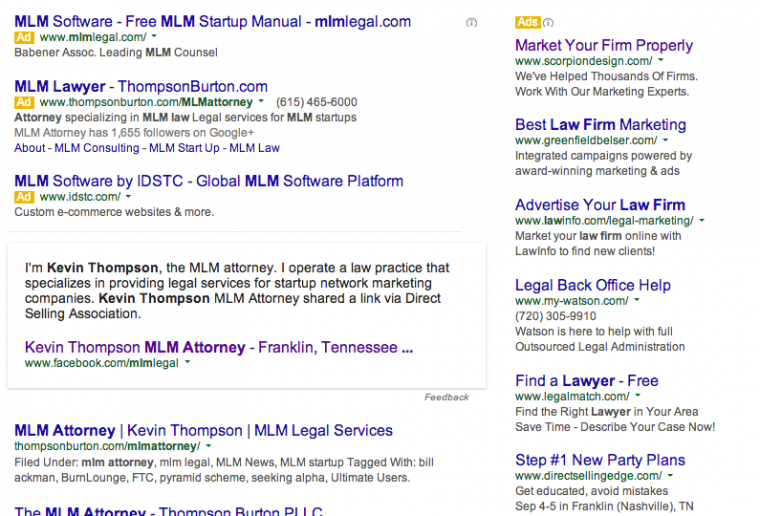
Task: Expand dropdown arrow next to thompsonburton.com/MLMattorney ad URL
Action: (x=261, y=101)
